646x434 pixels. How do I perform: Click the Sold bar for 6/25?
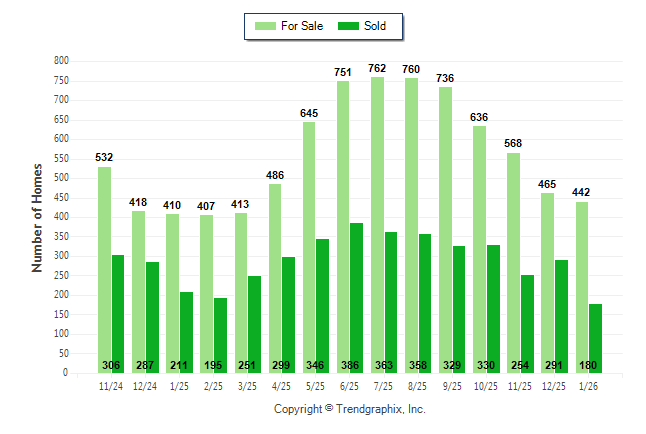[x=357, y=298]
